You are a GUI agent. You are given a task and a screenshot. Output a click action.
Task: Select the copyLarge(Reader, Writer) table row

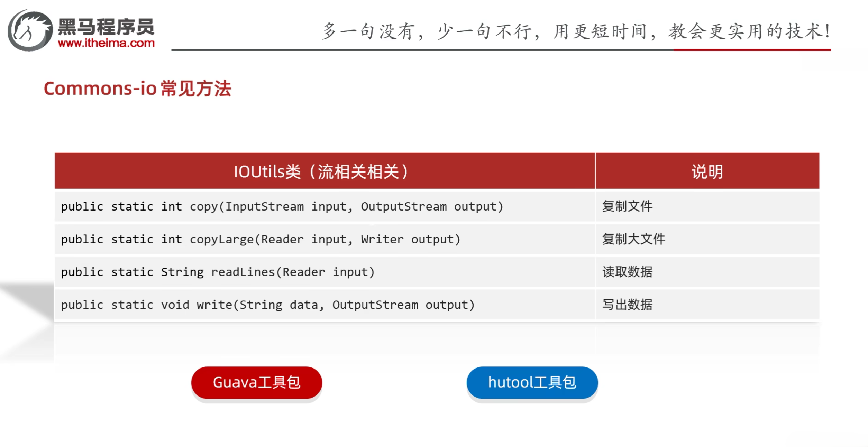click(x=261, y=239)
